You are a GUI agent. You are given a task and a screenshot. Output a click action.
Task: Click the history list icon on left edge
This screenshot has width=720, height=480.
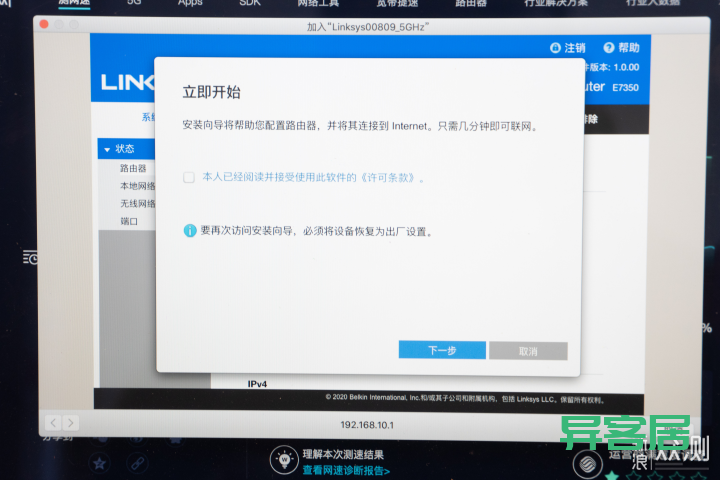31,257
